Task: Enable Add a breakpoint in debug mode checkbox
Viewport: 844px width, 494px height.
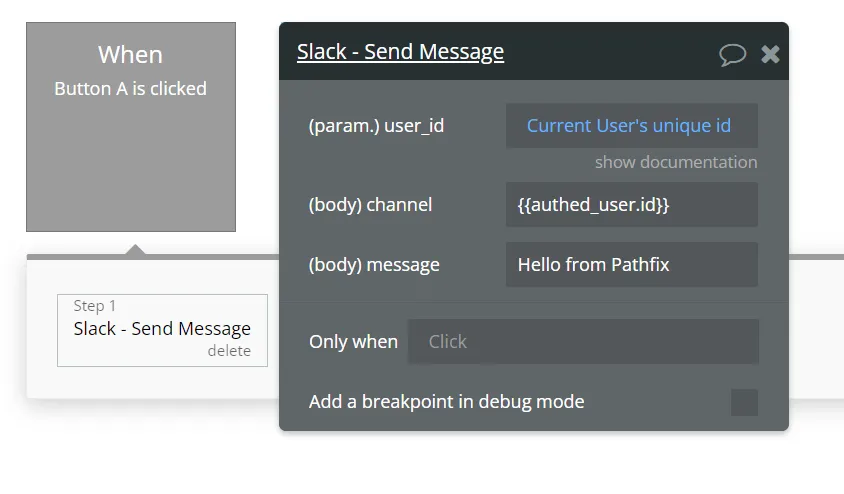Action: 744,402
